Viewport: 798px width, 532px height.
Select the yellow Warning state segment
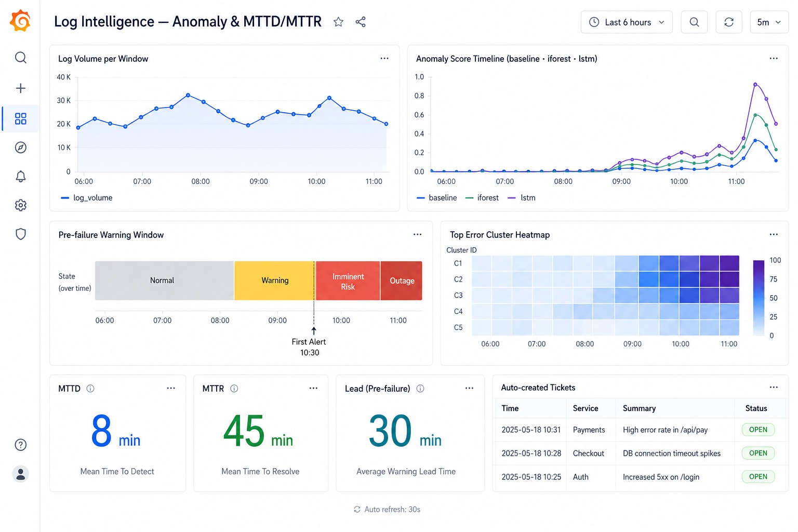(274, 281)
